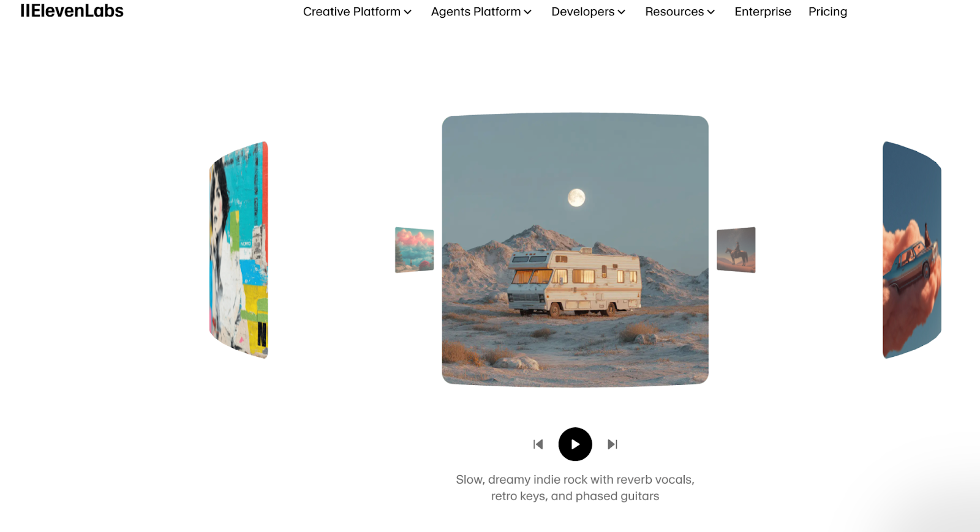The image size is (980, 532).
Task: Select the colorful collage portrait cover
Action: coord(239,250)
